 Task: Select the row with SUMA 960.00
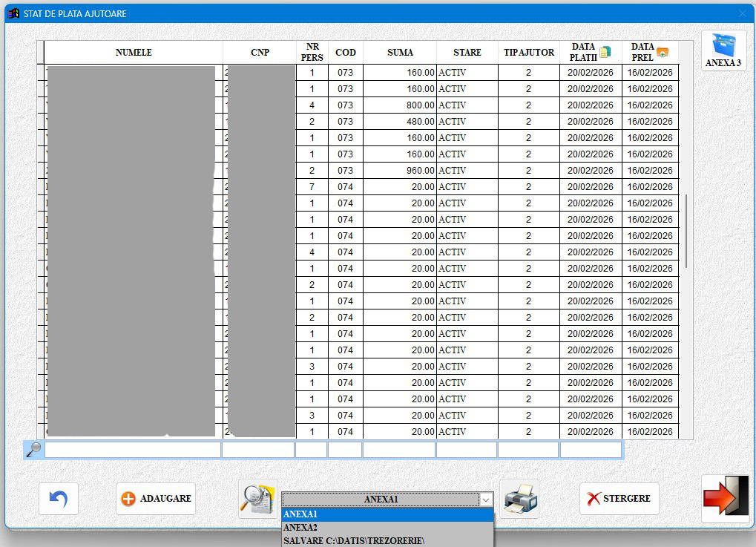click(400, 171)
